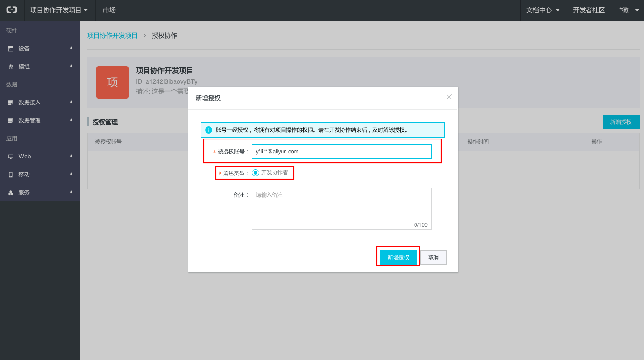Click the 模组 module icon in sidebar

tap(11, 67)
